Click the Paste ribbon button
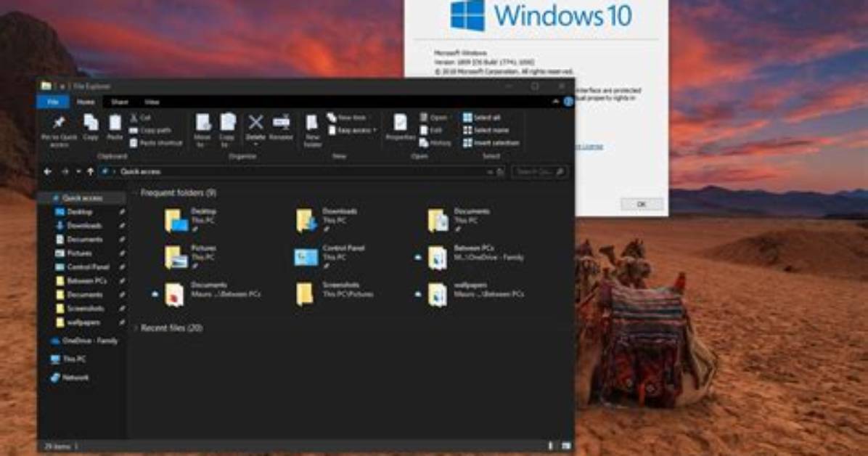 coord(115,128)
